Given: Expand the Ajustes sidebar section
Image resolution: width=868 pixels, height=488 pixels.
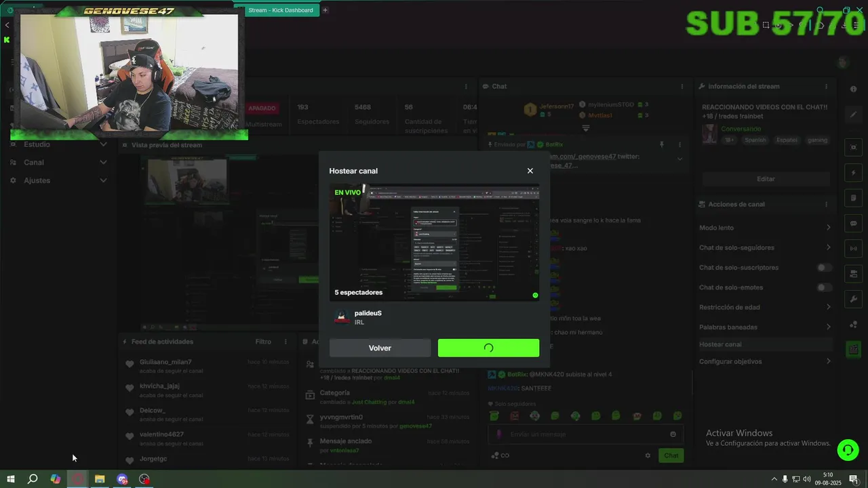Looking at the screenshot, I should (x=59, y=180).
